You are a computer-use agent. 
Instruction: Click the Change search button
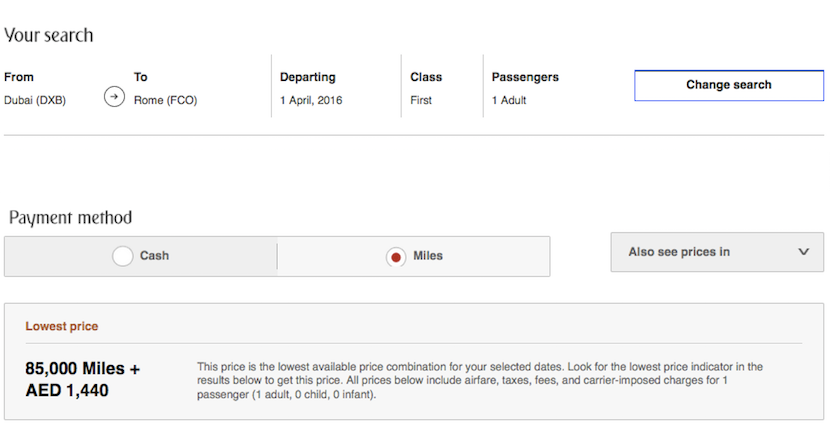[729, 85]
